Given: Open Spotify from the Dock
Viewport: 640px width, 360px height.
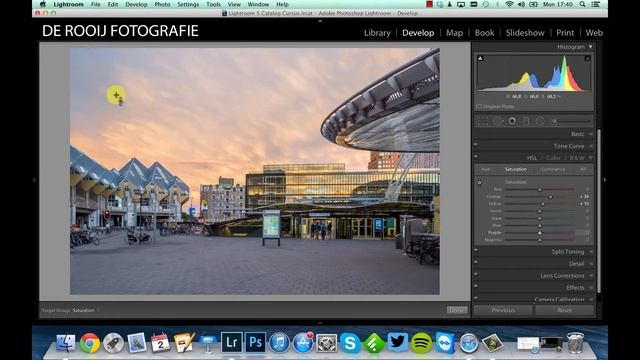Looking at the screenshot, I should [x=421, y=343].
